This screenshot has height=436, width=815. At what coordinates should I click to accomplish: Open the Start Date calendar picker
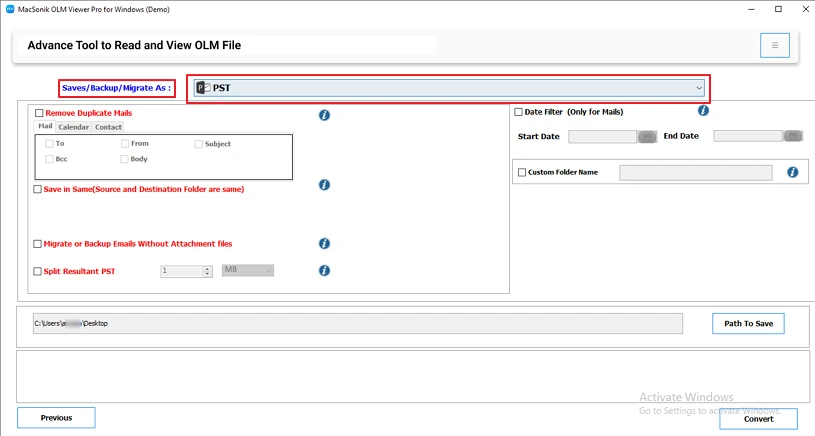pos(647,137)
